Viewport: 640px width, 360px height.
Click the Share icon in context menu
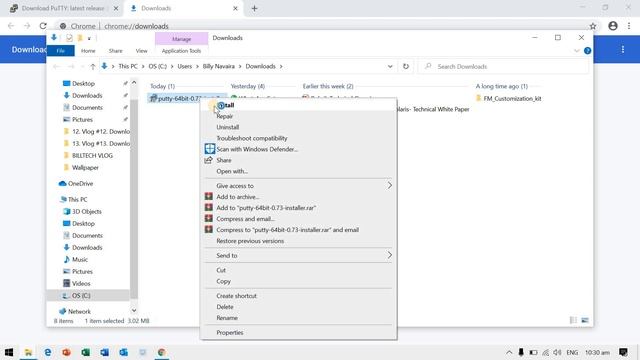(x=209, y=160)
